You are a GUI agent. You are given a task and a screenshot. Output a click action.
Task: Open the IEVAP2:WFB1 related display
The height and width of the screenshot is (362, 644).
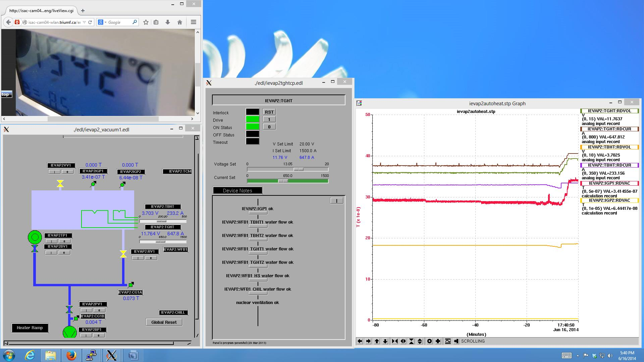tap(175, 249)
